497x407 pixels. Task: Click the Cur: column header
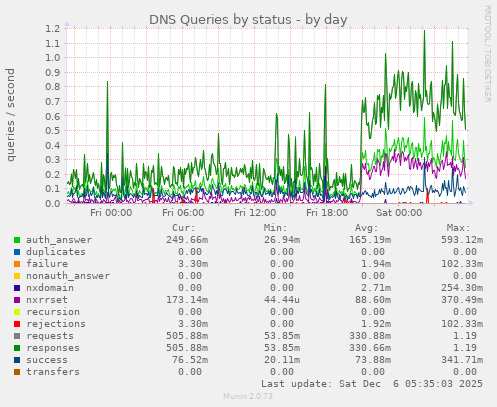coord(184,228)
